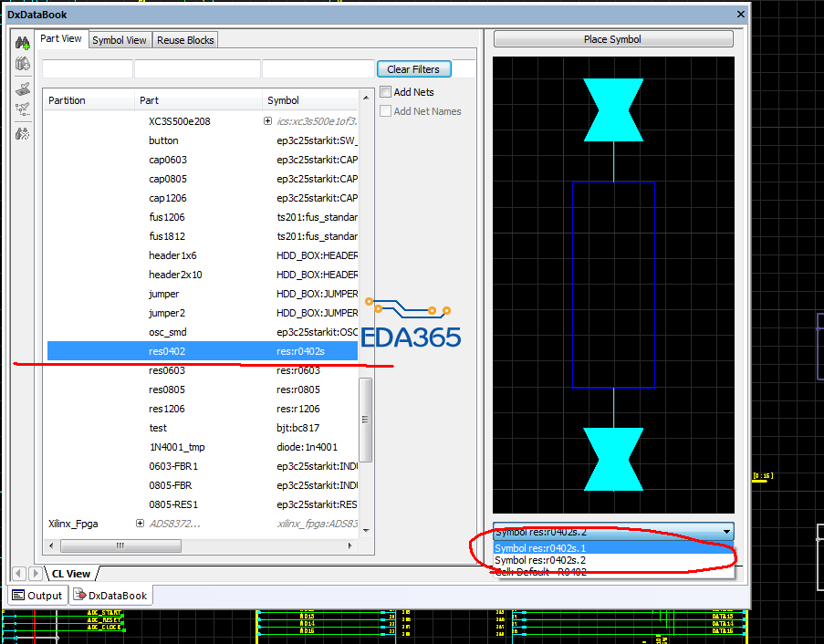
Task: Click the Part filter input field
Action: [198, 68]
